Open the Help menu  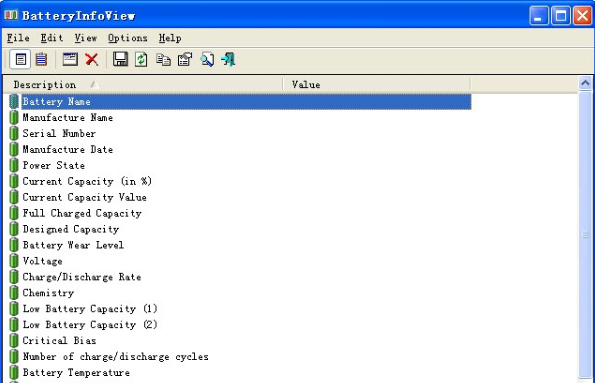(170, 38)
